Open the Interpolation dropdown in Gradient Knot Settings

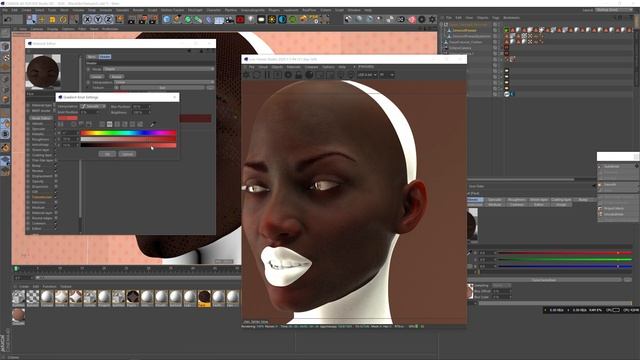93,107
